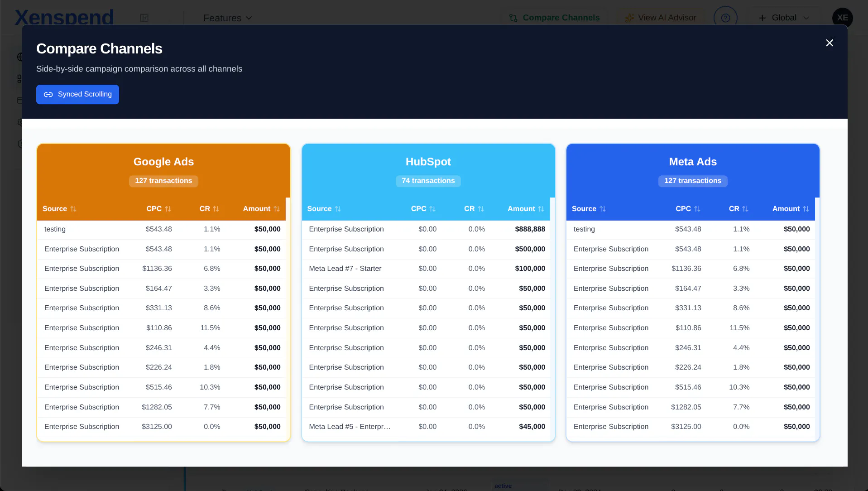Click the $100,000 amount in HubSpot
This screenshot has width=868, height=491.
pos(530,269)
